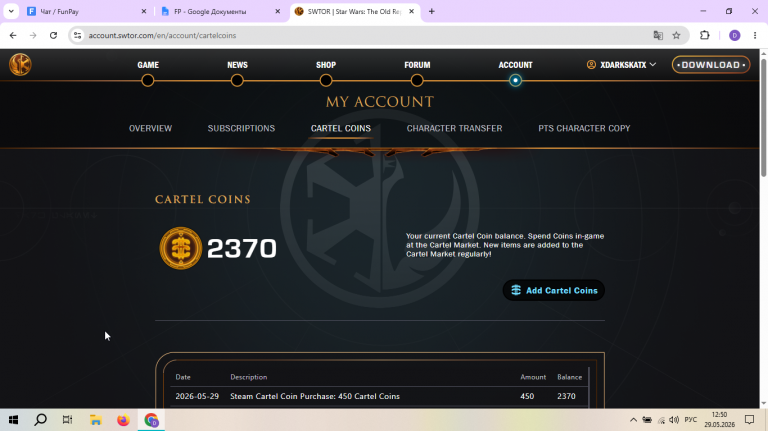Image resolution: width=768 pixels, height=431 pixels.
Task: Click the battery tray icon
Action: click(647, 420)
